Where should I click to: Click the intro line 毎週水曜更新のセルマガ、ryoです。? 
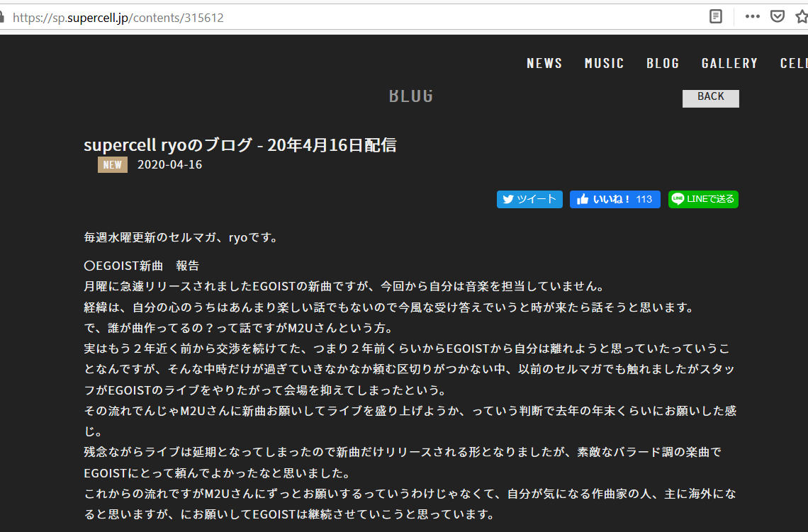tap(181, 237)
